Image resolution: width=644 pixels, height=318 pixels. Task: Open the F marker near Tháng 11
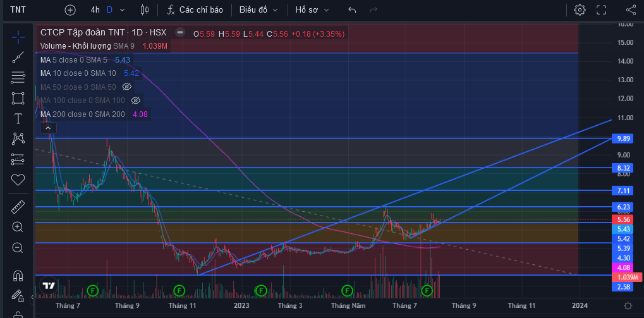tap(179, 291)
